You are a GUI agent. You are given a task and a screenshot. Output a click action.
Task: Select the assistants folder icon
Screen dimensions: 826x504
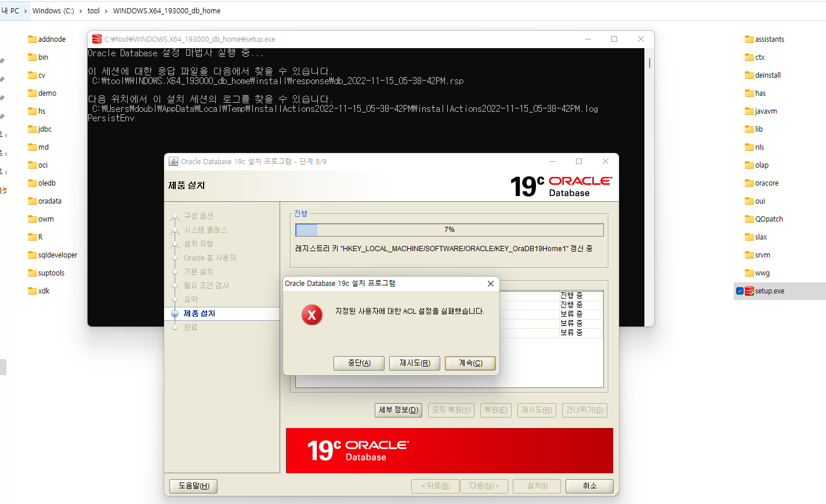click(749, 39)
